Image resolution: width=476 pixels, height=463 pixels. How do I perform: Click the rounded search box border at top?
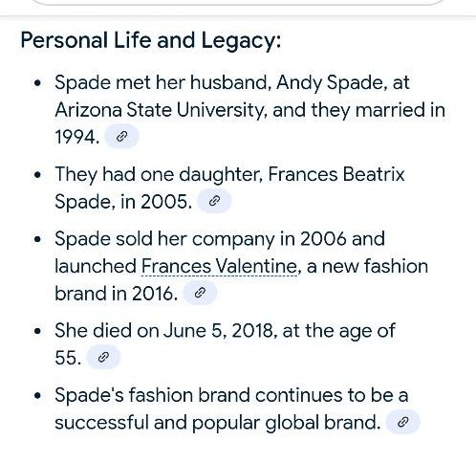[x=238, y=3]
